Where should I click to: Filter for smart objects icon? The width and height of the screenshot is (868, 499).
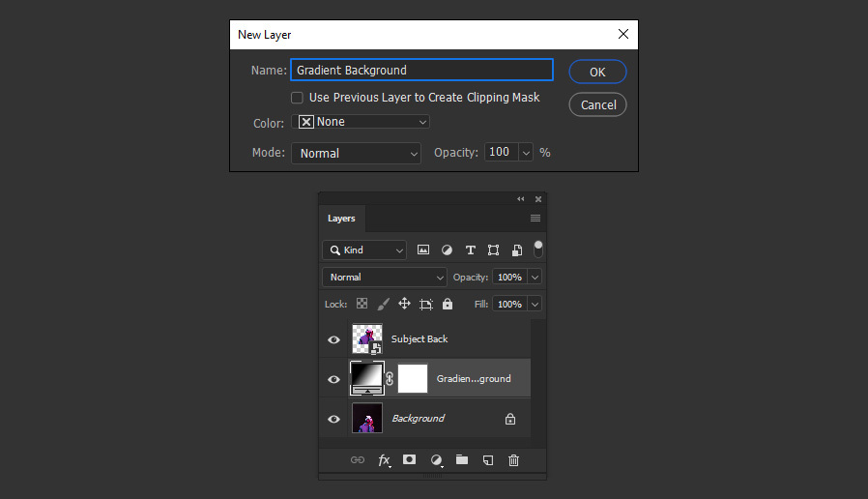click(516, 249)
